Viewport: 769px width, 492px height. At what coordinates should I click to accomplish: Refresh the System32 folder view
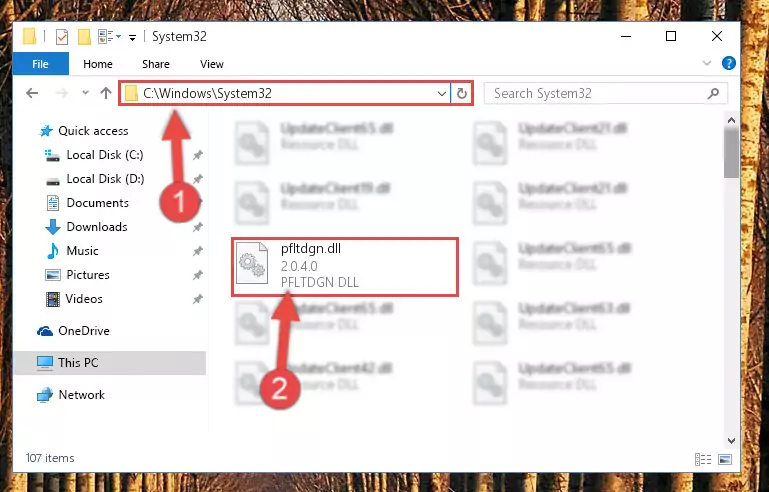(461, 93)
